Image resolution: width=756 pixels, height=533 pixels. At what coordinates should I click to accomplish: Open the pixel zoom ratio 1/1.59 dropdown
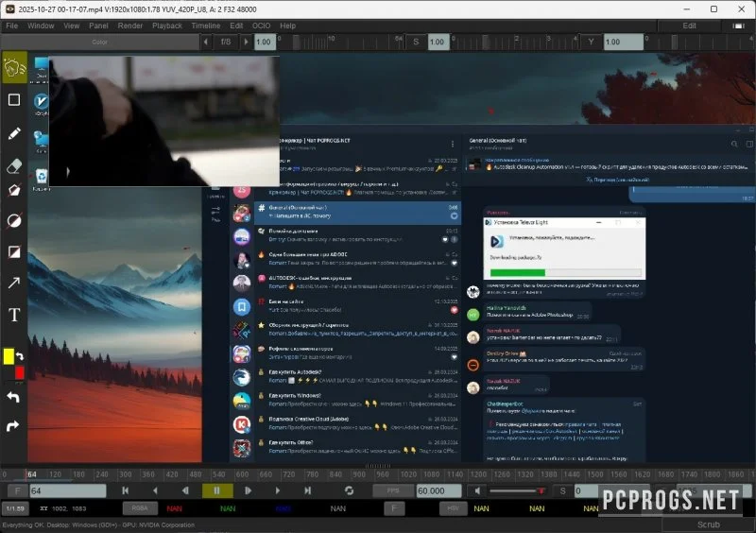(15, 508)
